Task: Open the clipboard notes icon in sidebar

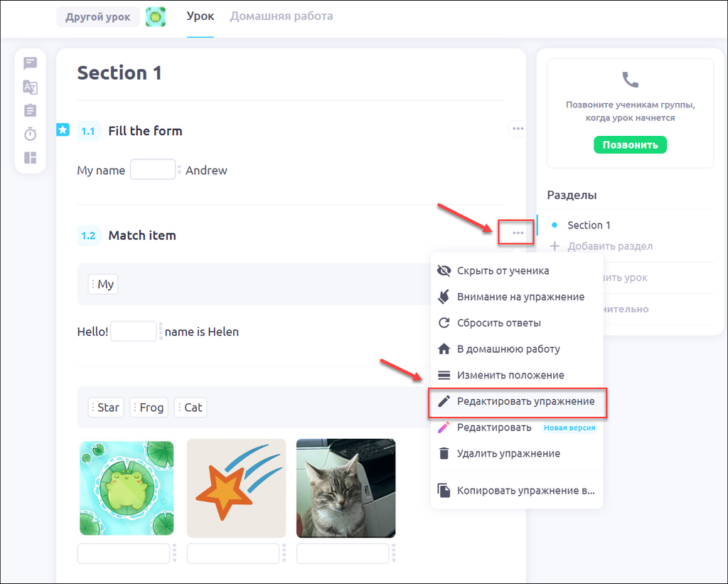Action: [x=30, y=110]
